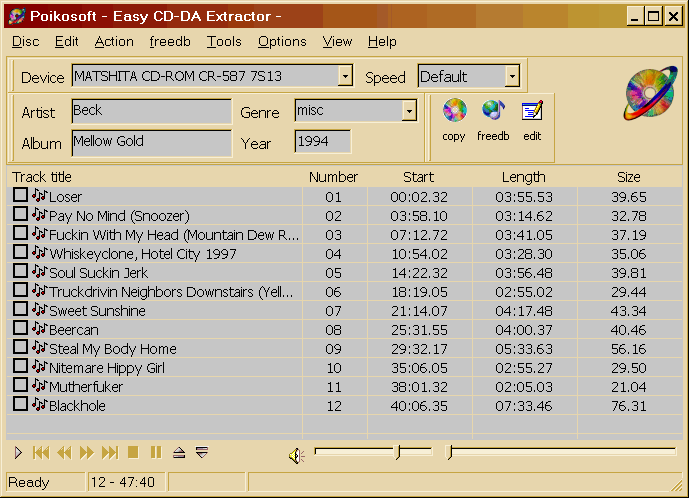
Task: Click length value 07:33.46
Action: pos(524,406)
